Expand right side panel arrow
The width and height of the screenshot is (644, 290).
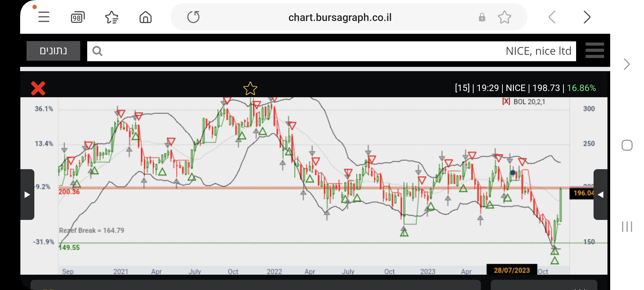[x=601, y=194]
